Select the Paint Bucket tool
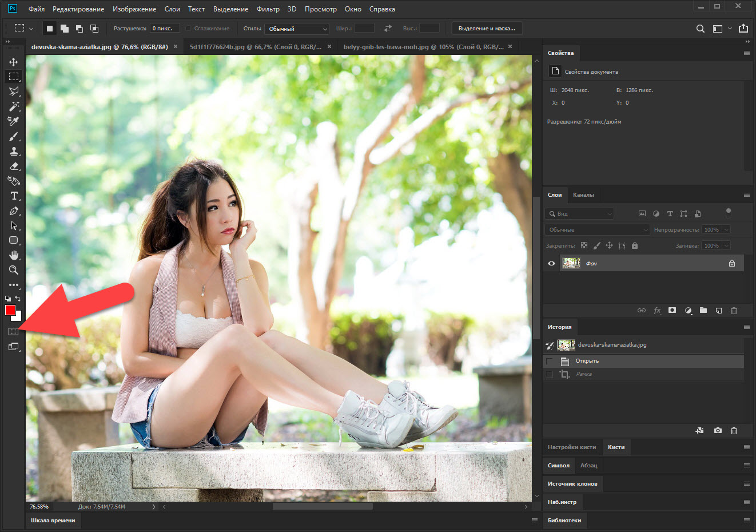Screen dimensions: 756x532 14,181
